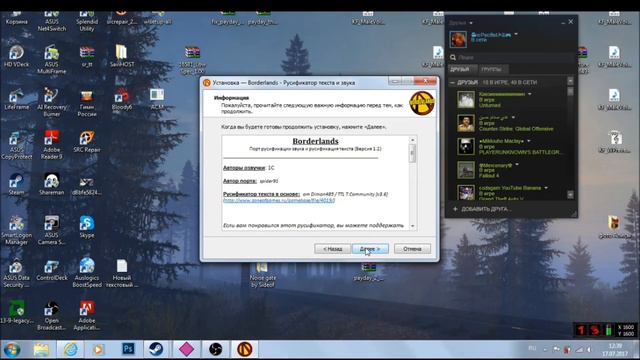
Task: Open dropdown for friend playing Unturned
Action: point(530,94)
